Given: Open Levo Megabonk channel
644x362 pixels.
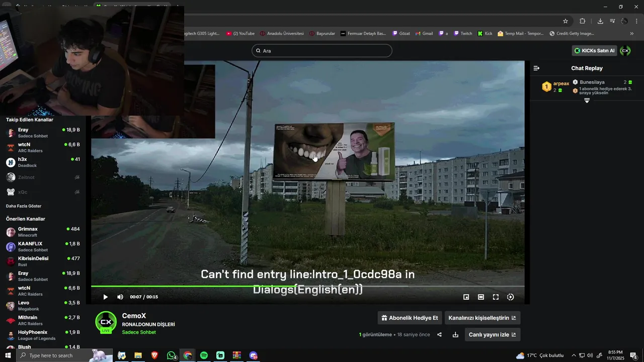Looking at the screenshot, I should (x=43, y=306).
